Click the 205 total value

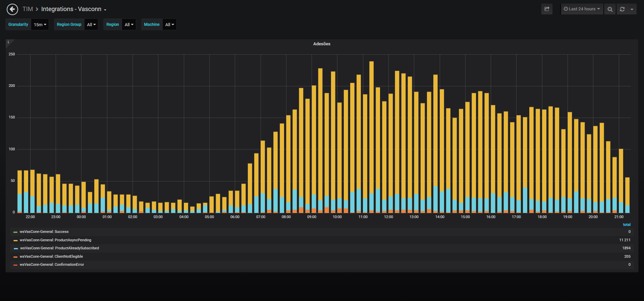tap(627, 257)
